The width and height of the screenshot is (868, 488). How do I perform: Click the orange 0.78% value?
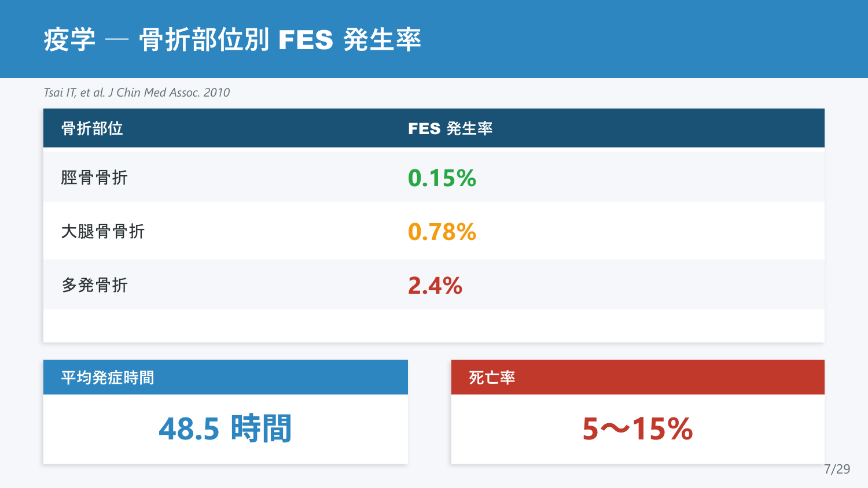point(442,232)
